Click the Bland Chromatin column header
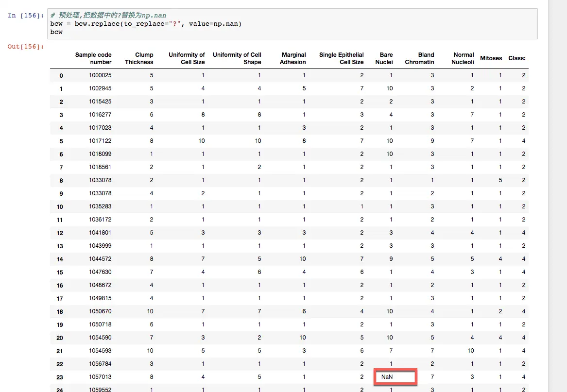 [x=419, y=58]
